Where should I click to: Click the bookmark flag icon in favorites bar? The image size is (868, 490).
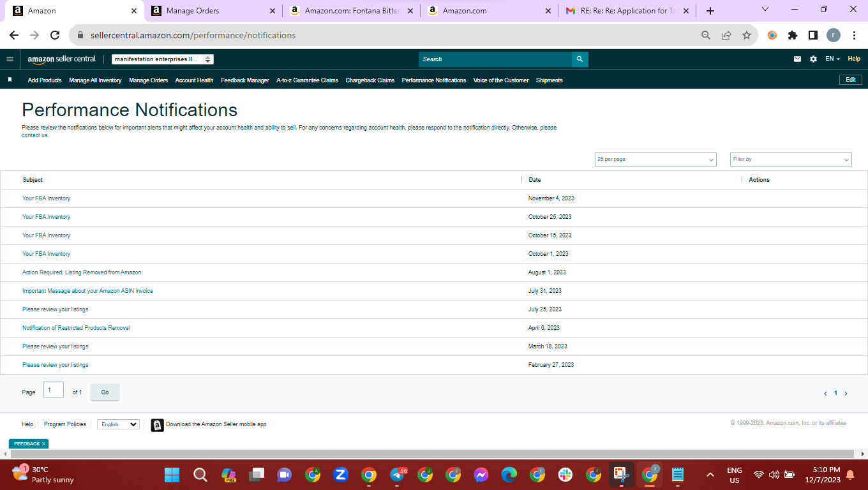coord(10,80)
